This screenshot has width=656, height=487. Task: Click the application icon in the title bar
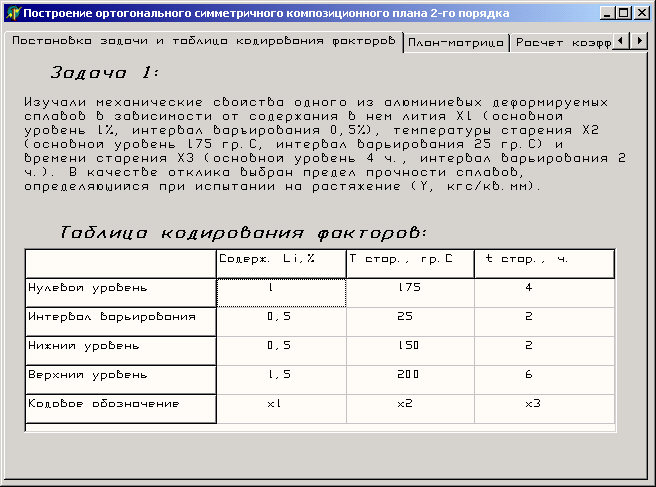[x=14, y=13]
